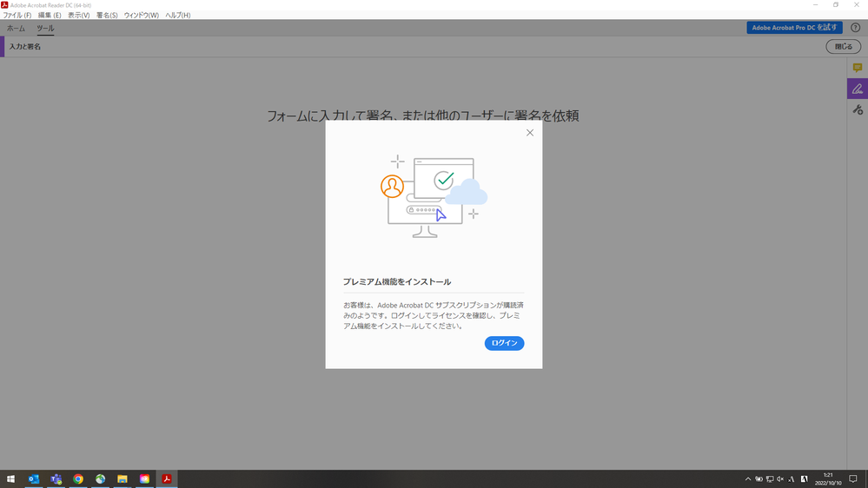Switch to the ホーム tab
Screen dimensions: 868x488
[16, 28]
